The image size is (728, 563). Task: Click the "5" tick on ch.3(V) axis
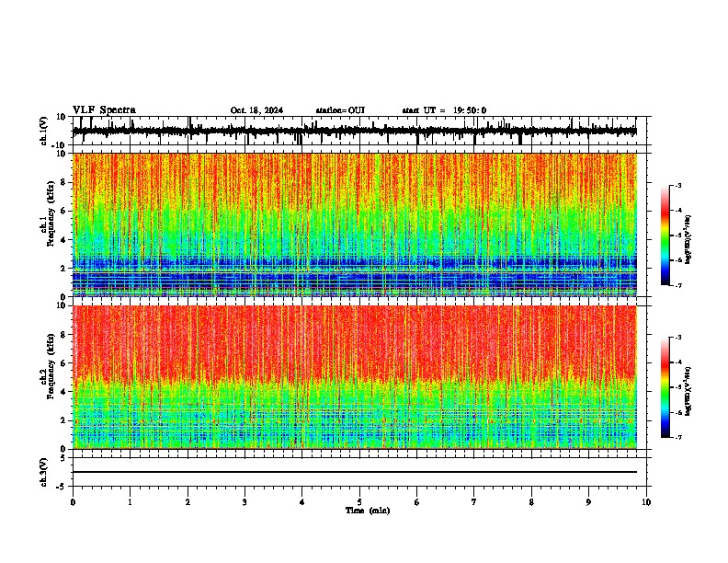[64, 457]
